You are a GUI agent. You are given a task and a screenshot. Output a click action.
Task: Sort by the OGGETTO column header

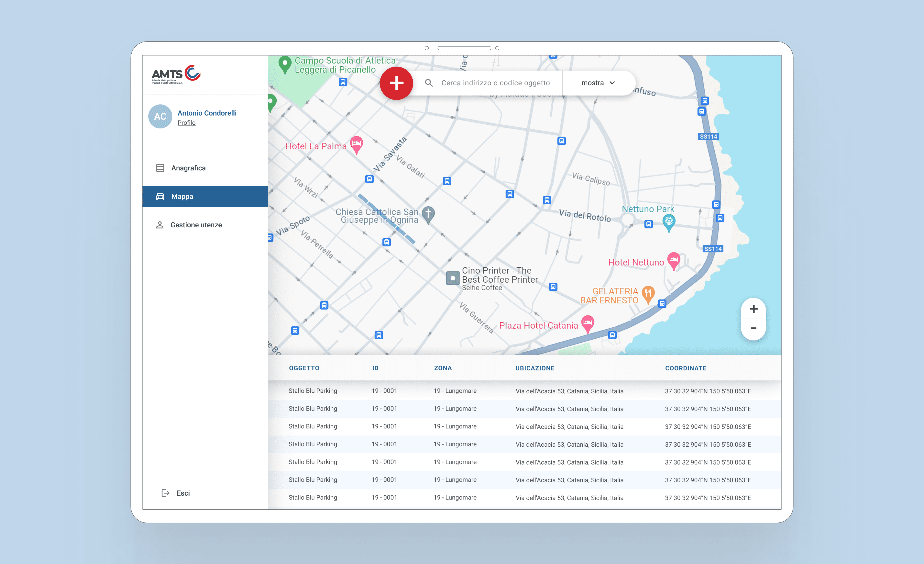pos(304,368)
